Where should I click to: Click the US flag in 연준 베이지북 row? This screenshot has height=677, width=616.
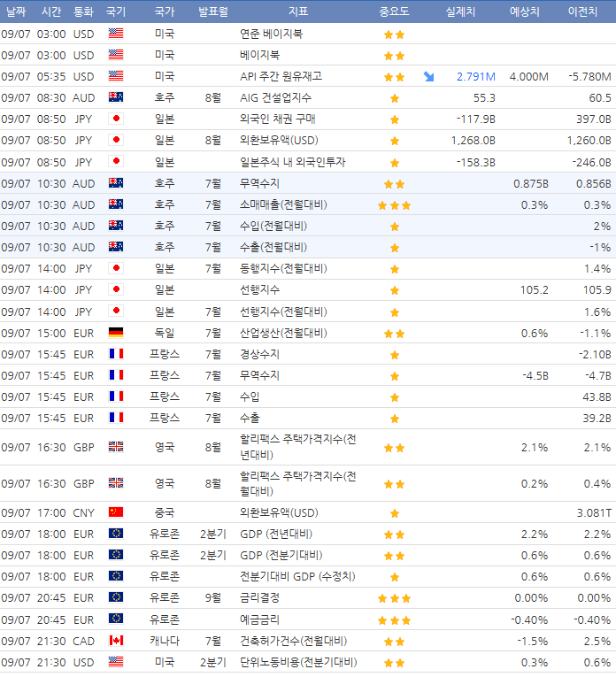coord(116,34)
